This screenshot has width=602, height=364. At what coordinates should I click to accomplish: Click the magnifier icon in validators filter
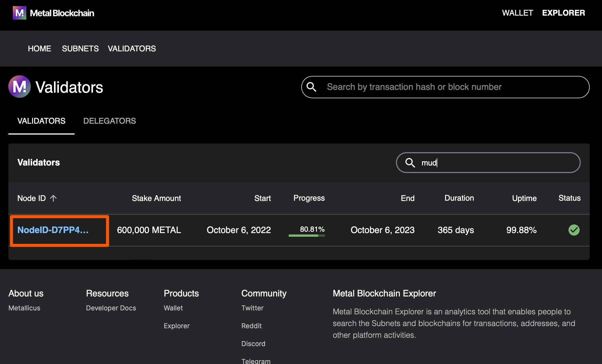410,162
